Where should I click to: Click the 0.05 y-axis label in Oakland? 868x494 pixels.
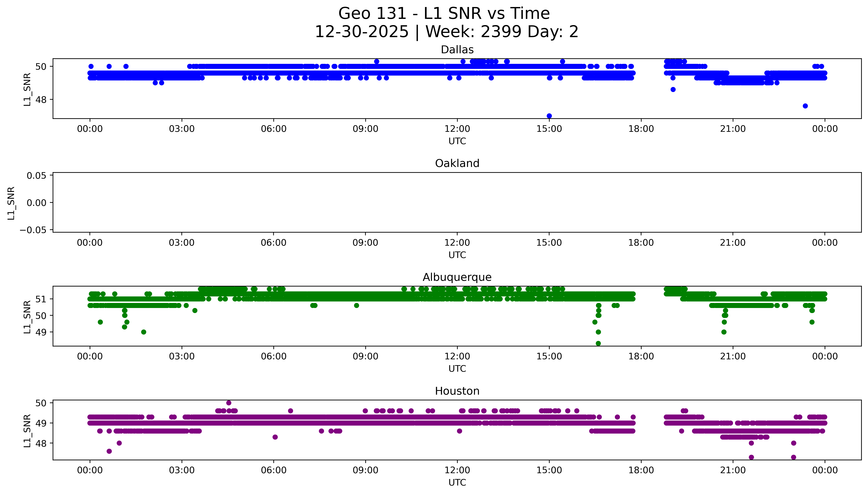pos(36,176)
